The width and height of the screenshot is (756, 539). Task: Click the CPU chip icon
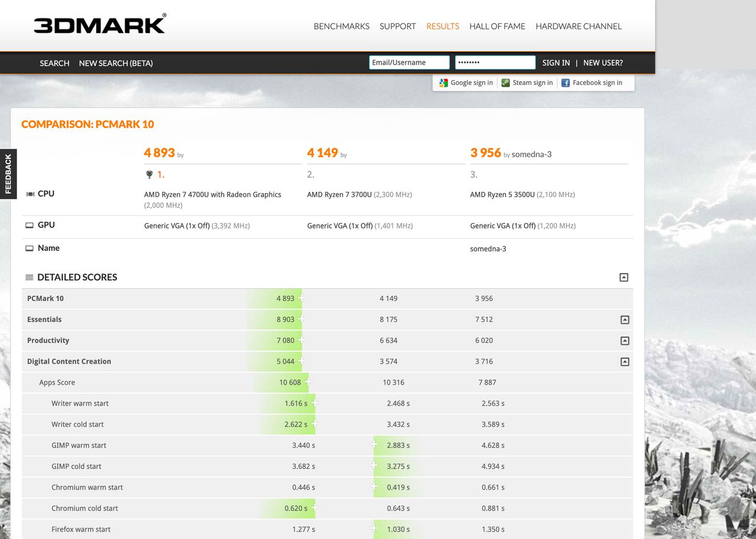click(x=30, y=194)
